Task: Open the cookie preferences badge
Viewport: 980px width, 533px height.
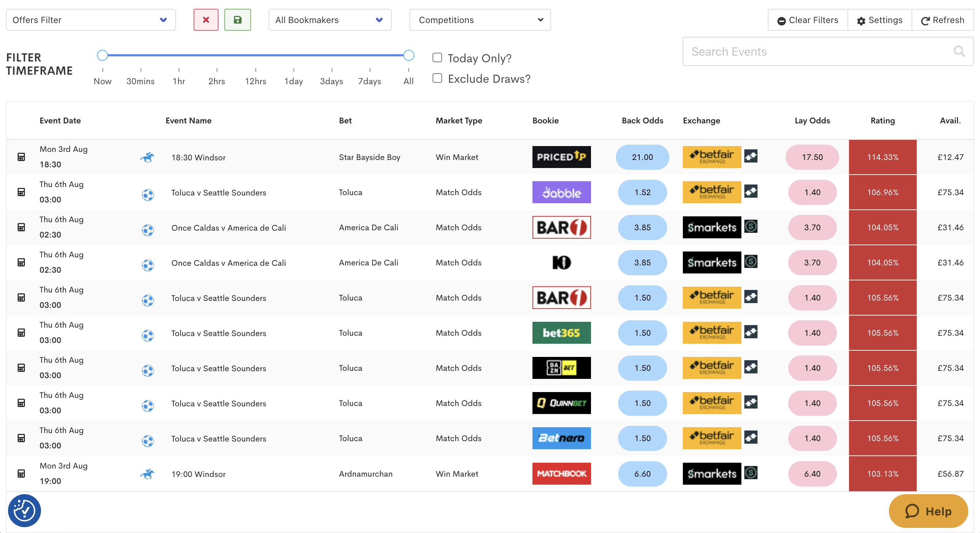Action: (x=25, y=511)
